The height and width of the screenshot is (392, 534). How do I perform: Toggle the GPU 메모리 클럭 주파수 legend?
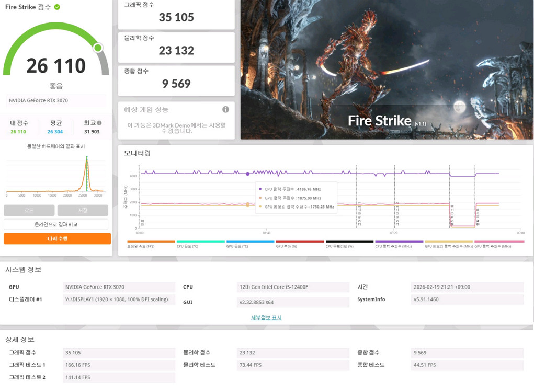coord(449,244)
